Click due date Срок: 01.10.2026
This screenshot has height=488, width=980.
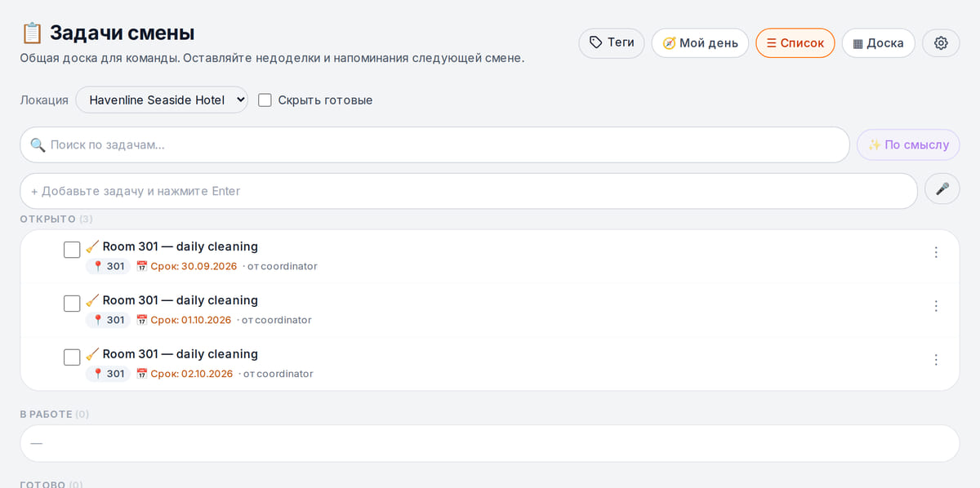point(191,320)
